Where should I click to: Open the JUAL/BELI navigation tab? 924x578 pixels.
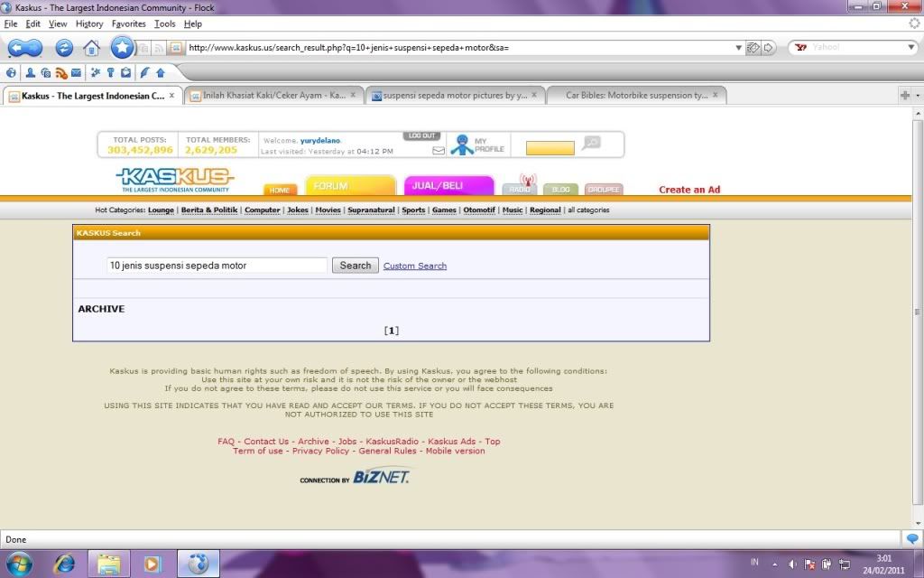click(x=449, y=185)
